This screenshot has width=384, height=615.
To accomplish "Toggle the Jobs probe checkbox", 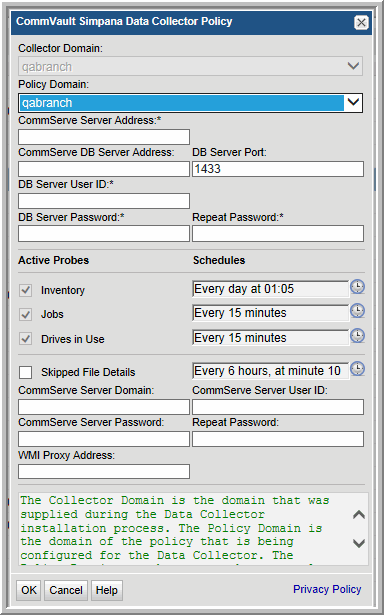I will coord(25,315).
